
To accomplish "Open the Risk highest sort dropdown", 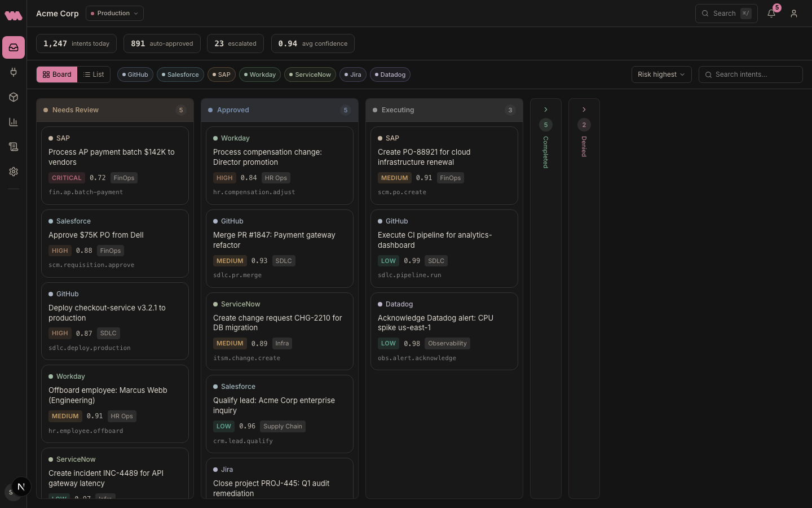I will tap(661, 75).
